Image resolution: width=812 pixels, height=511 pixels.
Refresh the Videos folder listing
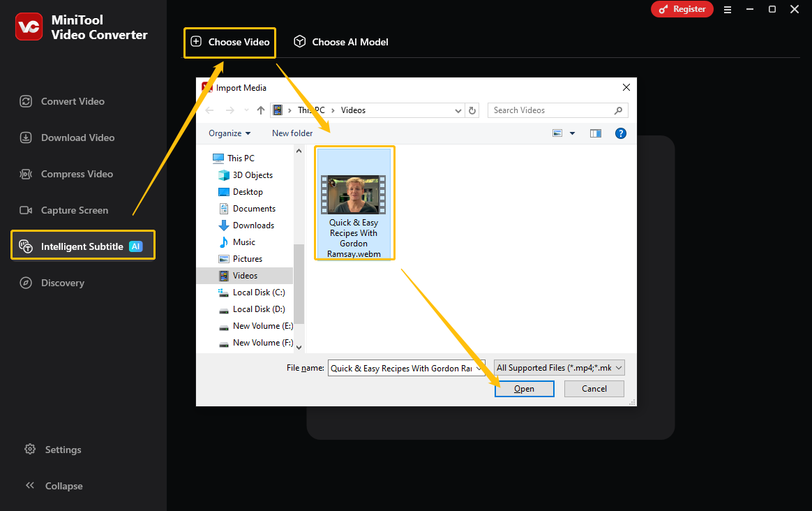(x=472, y=110)
